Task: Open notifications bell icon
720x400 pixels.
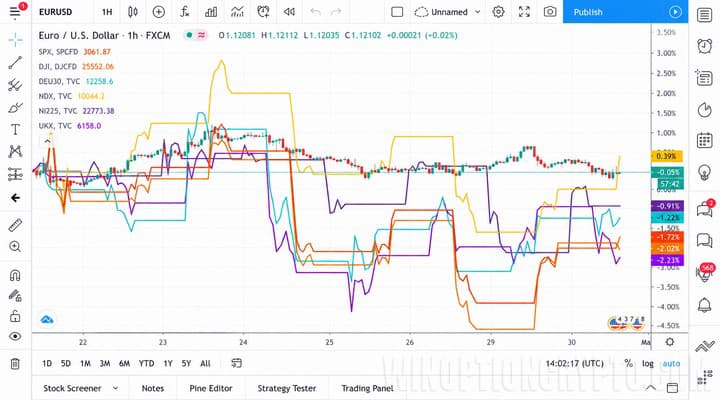Action: (704, 305)
